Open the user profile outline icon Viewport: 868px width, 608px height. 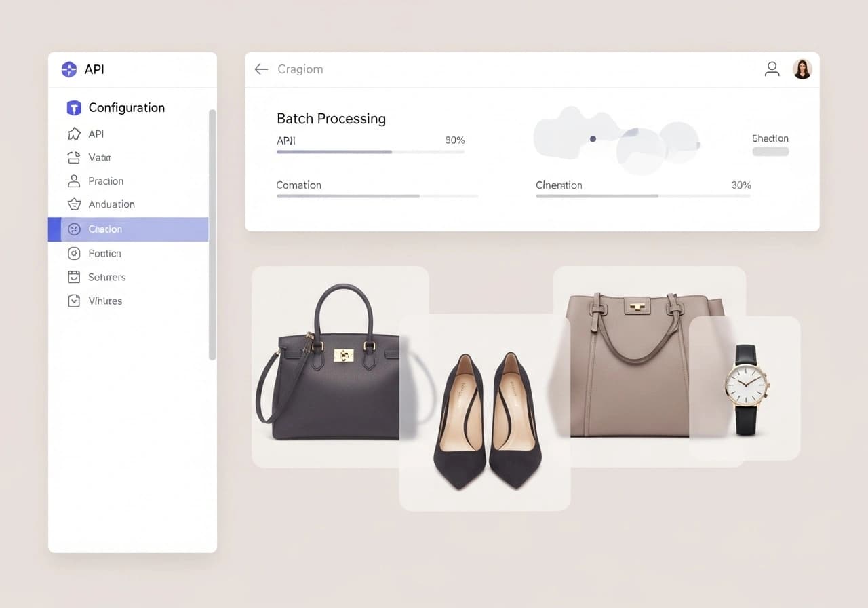pos(772,69)
